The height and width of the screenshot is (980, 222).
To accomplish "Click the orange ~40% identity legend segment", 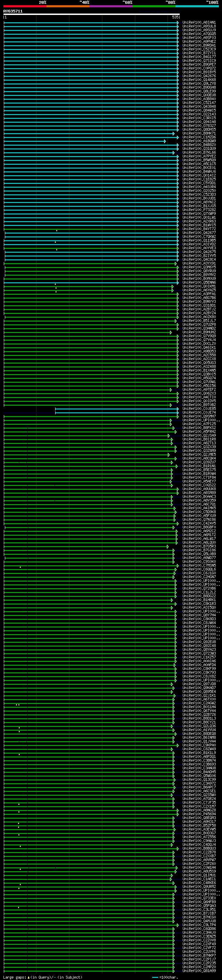I will pyautogui.click(x=68, y=6).
